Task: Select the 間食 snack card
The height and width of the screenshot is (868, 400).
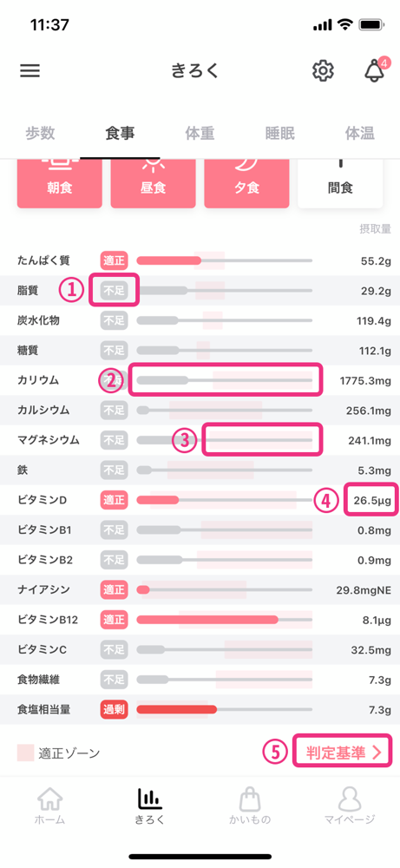Action: [340, 184]
